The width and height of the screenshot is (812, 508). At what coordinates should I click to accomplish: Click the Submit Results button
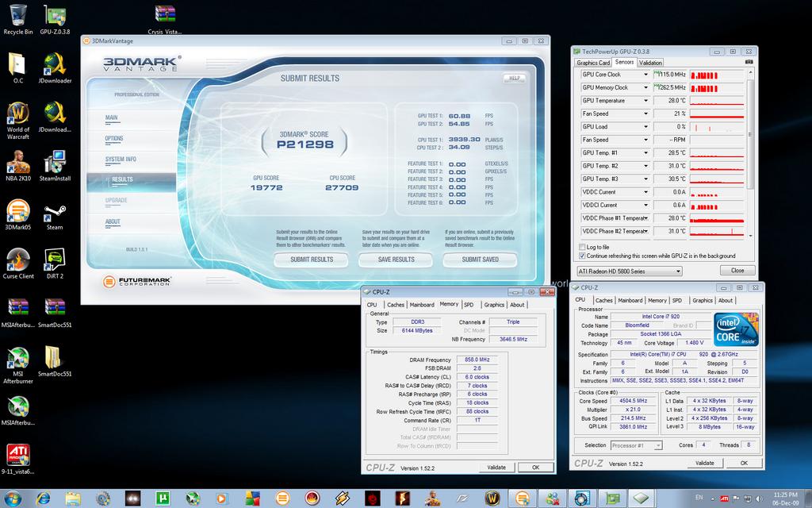click(x=311, y=260)
